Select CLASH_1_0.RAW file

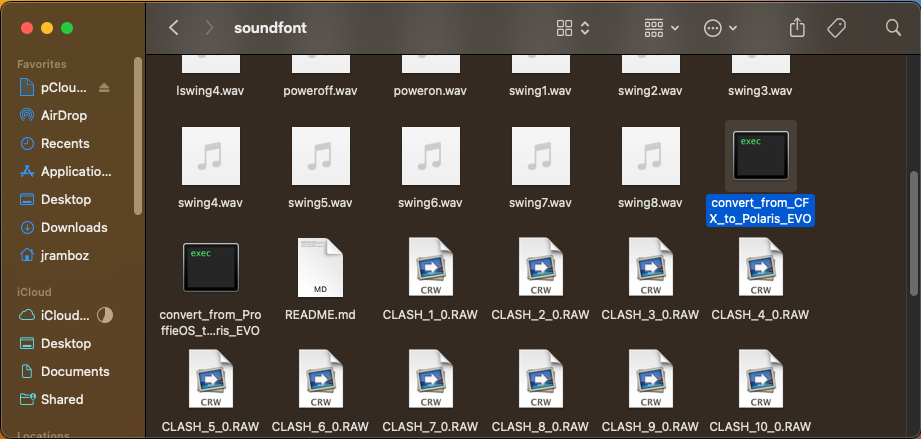click(x=430, y=267)
